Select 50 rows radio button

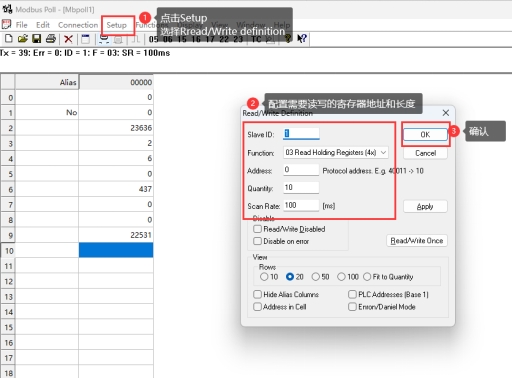coord(316,277)
